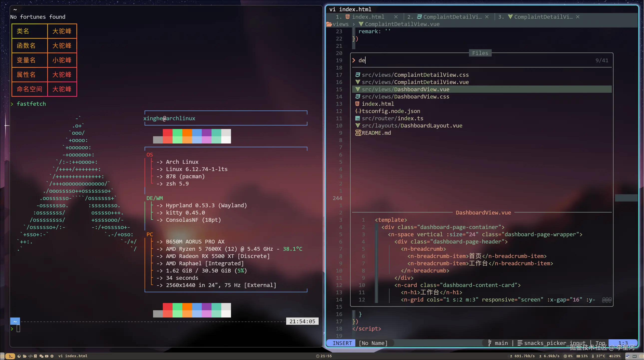The width and height of the screenshot is (644, 360).
Task: Click the Files picker search input
Action: [x=475, y=60]
